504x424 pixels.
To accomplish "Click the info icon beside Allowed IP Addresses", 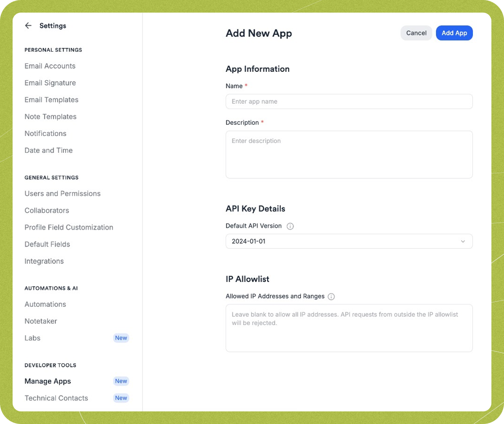I will (x=331, y=296).
